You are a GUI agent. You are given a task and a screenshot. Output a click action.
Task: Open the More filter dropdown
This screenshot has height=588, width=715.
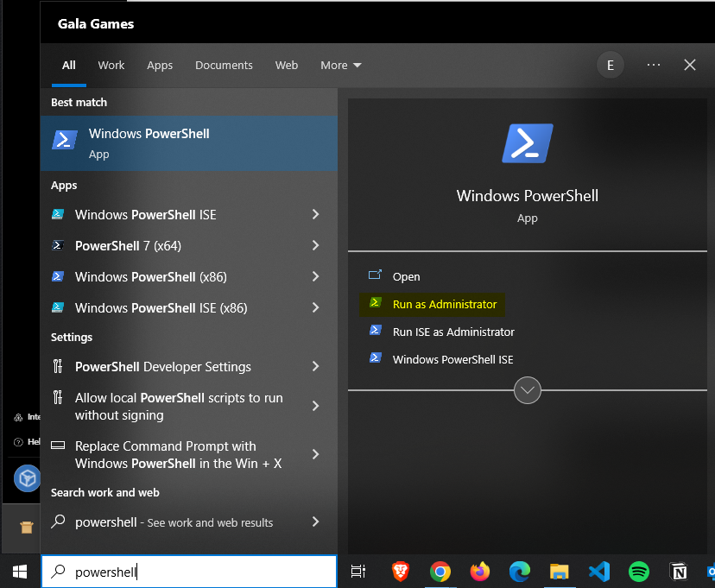tap(341, 65)
